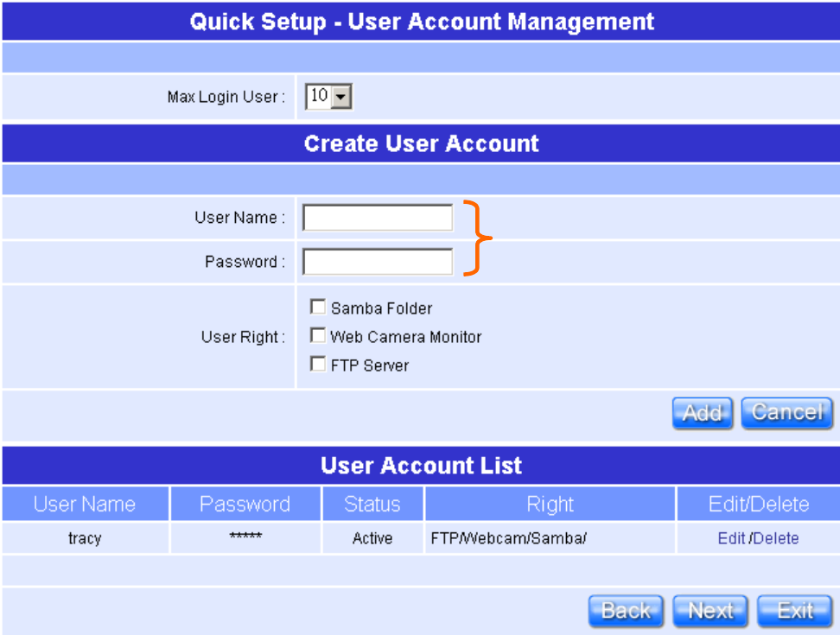
Task: Click the Cancel button
Action: point(787,413)
